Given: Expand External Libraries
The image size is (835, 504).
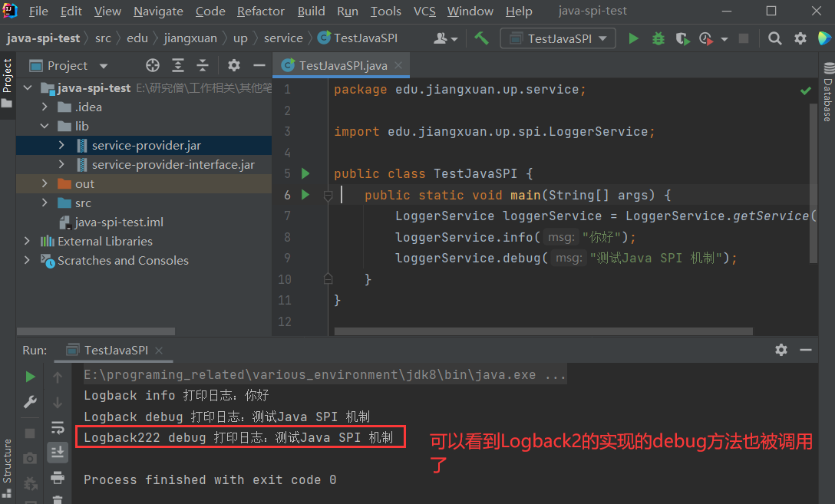Looking at the screenshot, I should coord(27,241).
